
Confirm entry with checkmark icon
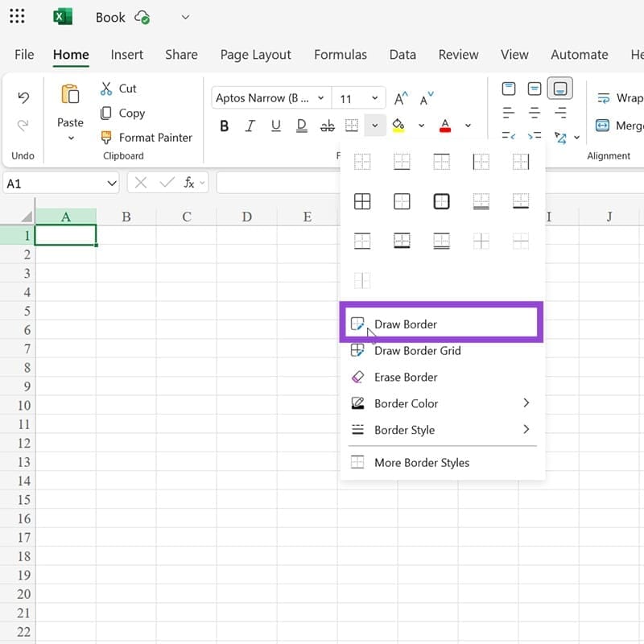pos(167,183)
